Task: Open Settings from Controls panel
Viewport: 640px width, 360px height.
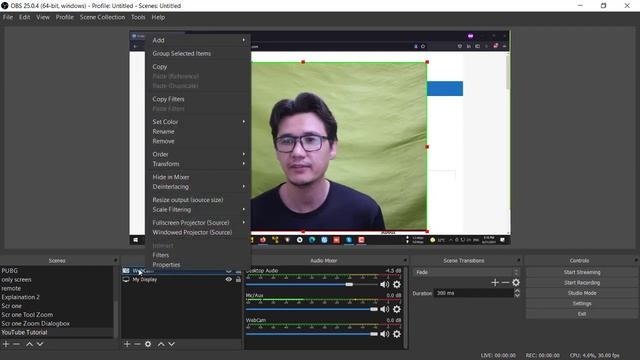Action: [x=582, y=304]
